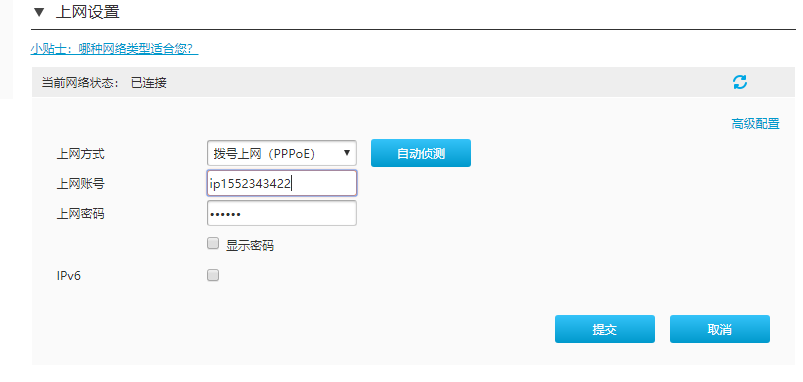Cancel changes with the 取消 button

(x=720, y=329)
